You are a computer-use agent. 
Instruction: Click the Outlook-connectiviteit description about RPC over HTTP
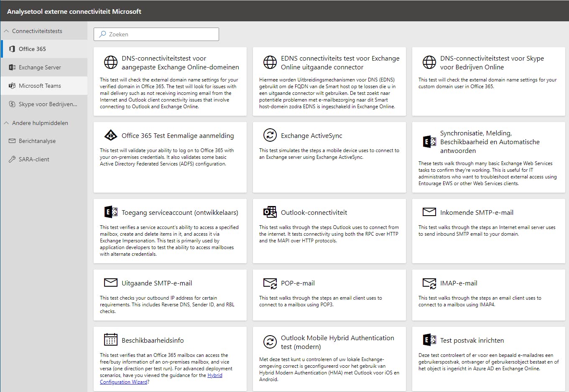click(329, 234)
